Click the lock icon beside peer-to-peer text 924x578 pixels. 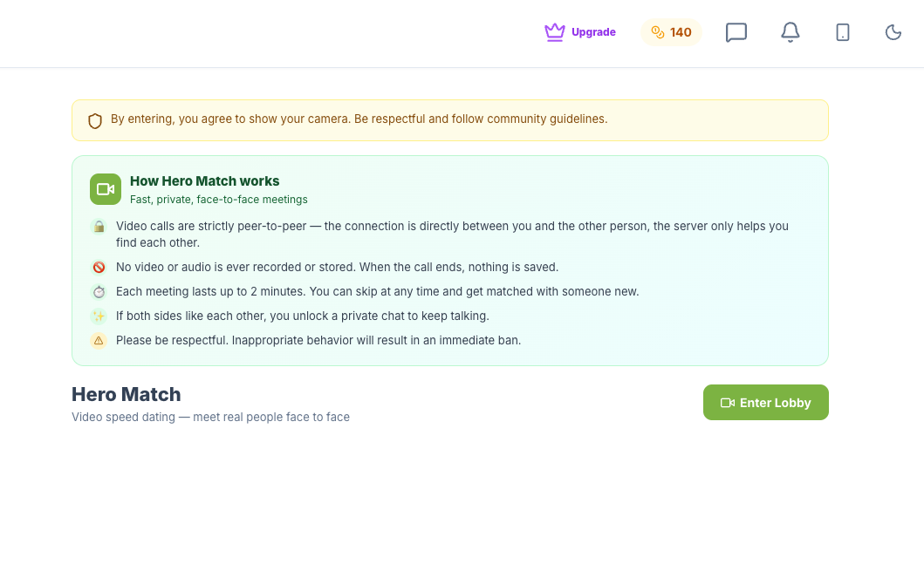(x=99, y=227)
